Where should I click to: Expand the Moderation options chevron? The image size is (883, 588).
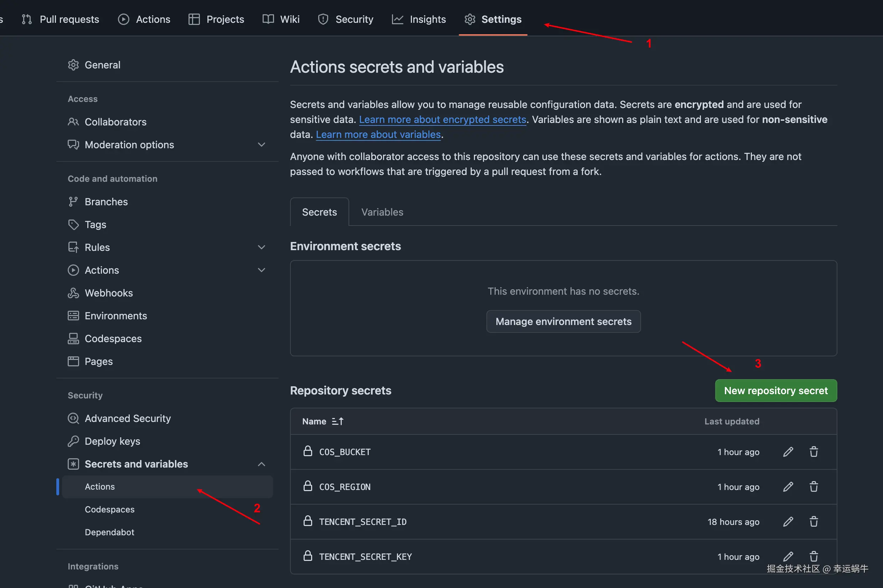click(x=261, y=145)
